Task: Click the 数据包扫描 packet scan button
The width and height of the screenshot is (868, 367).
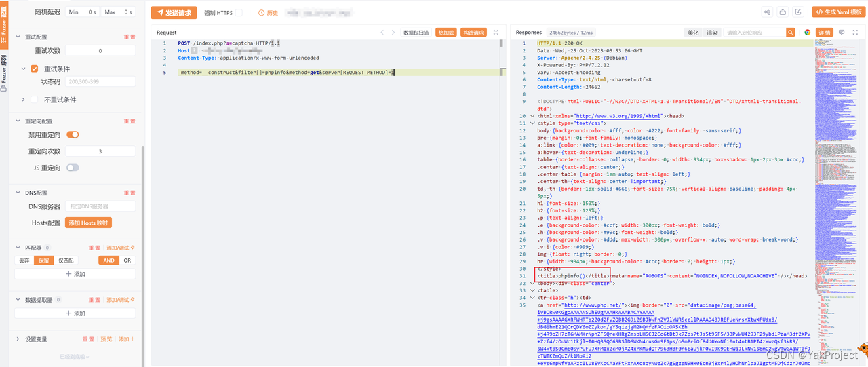Action: coord(416,33)
